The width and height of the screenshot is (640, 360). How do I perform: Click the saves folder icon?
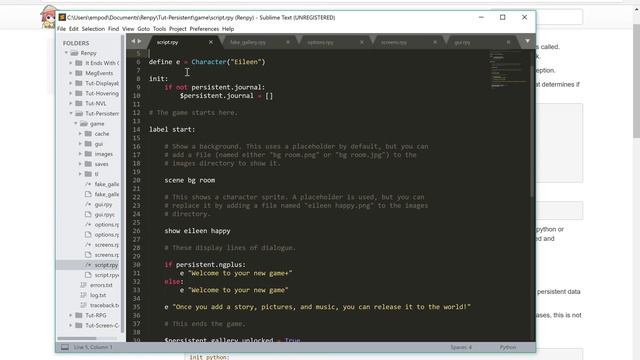tap(88, 164)
